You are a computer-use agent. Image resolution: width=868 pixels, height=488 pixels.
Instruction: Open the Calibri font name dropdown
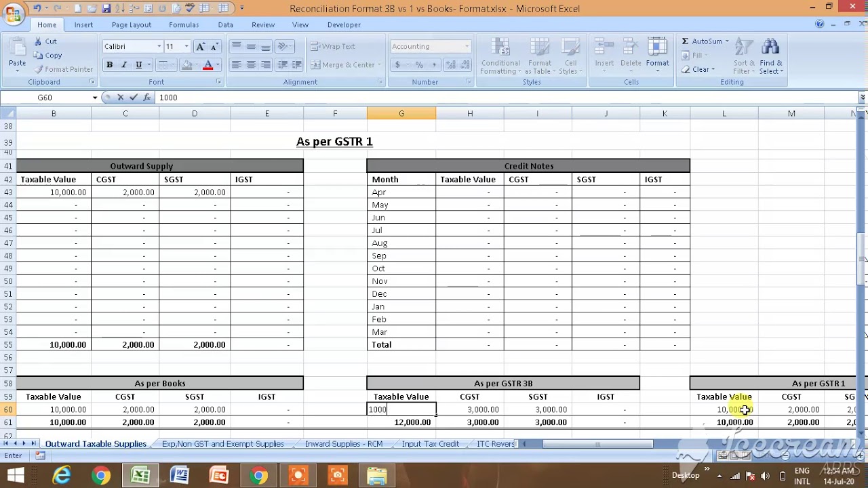159,46
